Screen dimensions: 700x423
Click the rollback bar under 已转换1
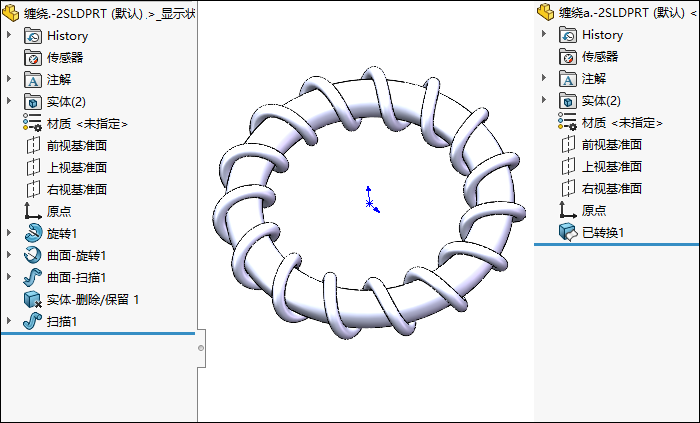pyautogui.click(x=617, y=245)
